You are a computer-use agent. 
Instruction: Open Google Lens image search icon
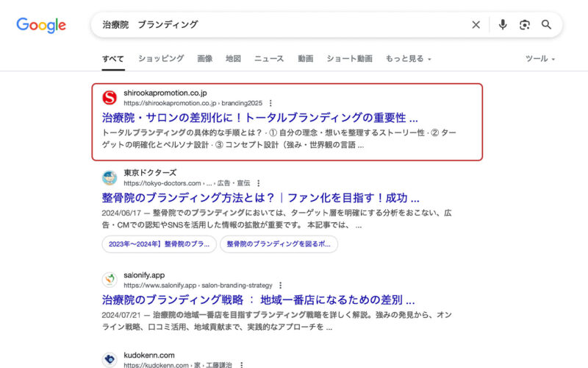[x=525, y=25]
